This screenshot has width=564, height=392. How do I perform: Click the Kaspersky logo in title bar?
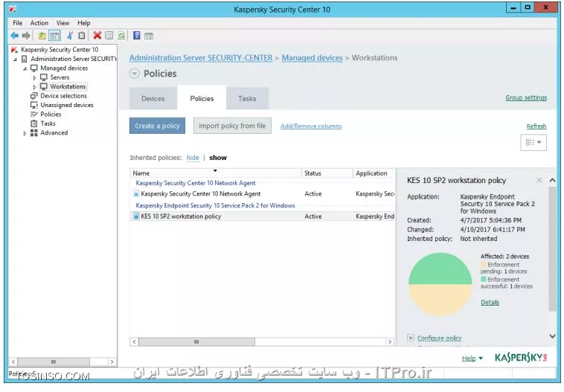point(13,9)
